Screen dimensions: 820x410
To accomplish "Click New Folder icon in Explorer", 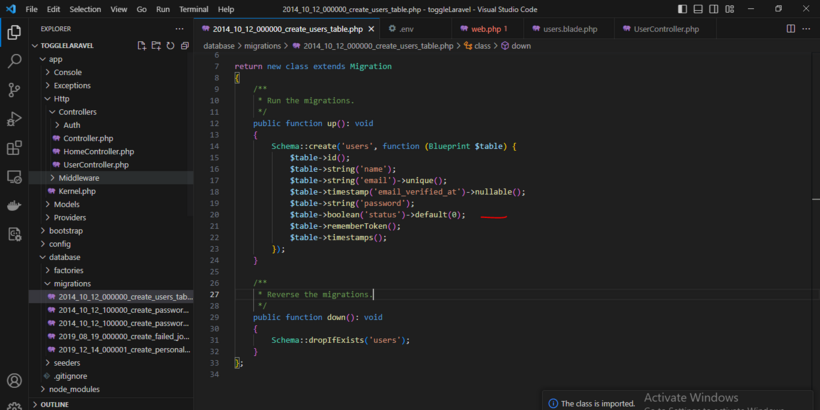I will [156, 46].
